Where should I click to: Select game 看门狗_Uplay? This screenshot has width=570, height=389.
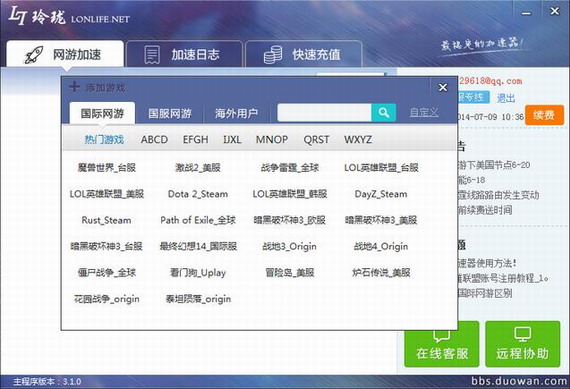[198, 272]
